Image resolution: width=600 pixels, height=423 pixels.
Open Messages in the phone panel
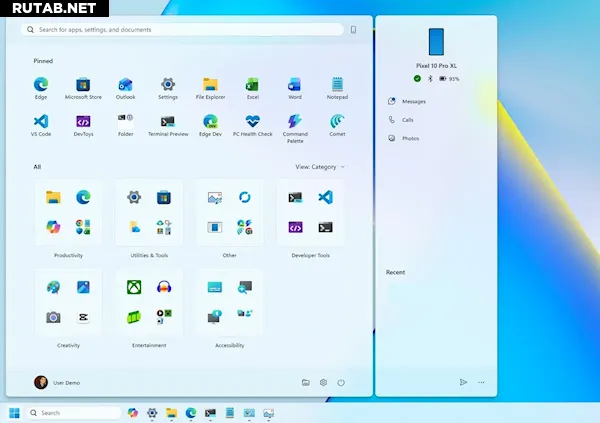(x=413, y=102)
